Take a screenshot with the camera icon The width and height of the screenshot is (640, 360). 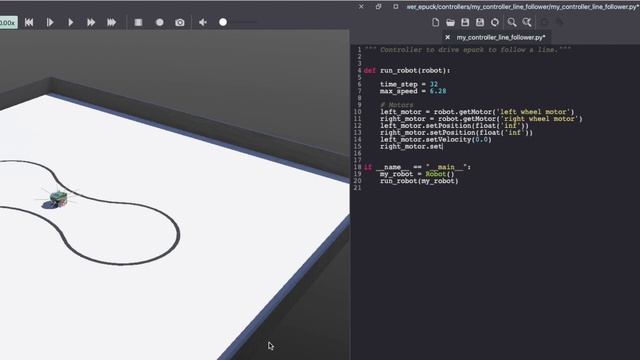tap(180, 22)
